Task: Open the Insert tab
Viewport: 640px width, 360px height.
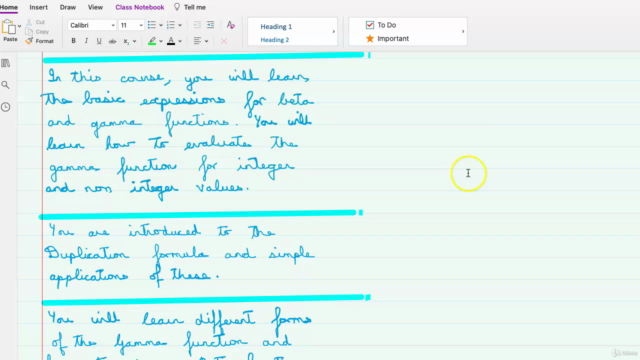Action: 38,7
